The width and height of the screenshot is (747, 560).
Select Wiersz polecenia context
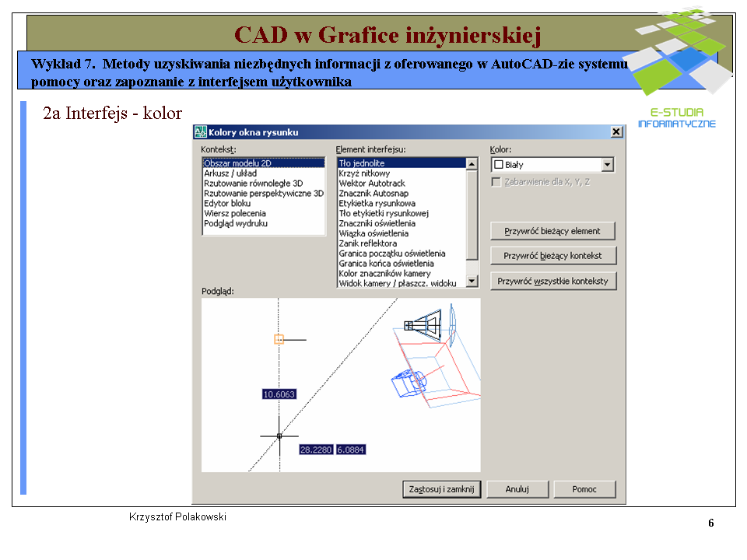264,213
